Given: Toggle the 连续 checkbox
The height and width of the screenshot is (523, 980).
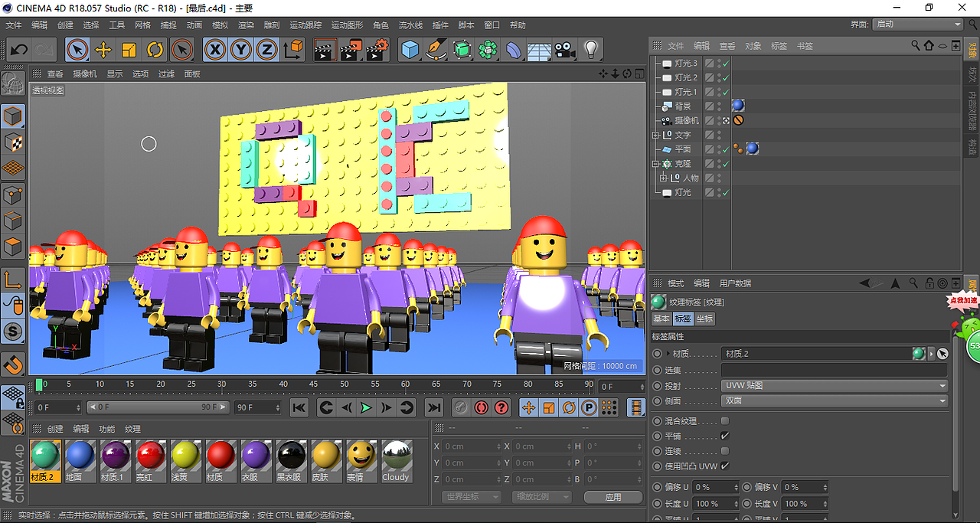Looking at the screenshot, I should 725,451.
